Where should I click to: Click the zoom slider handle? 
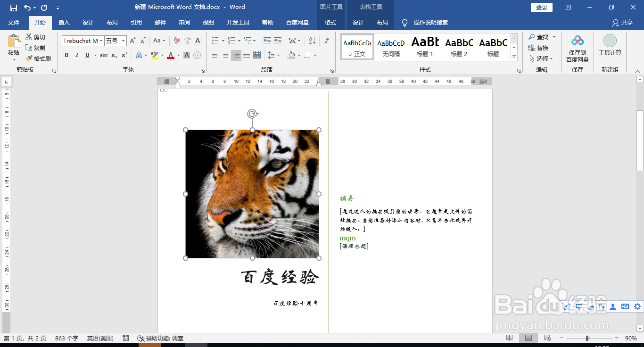(x=587, y=338)
